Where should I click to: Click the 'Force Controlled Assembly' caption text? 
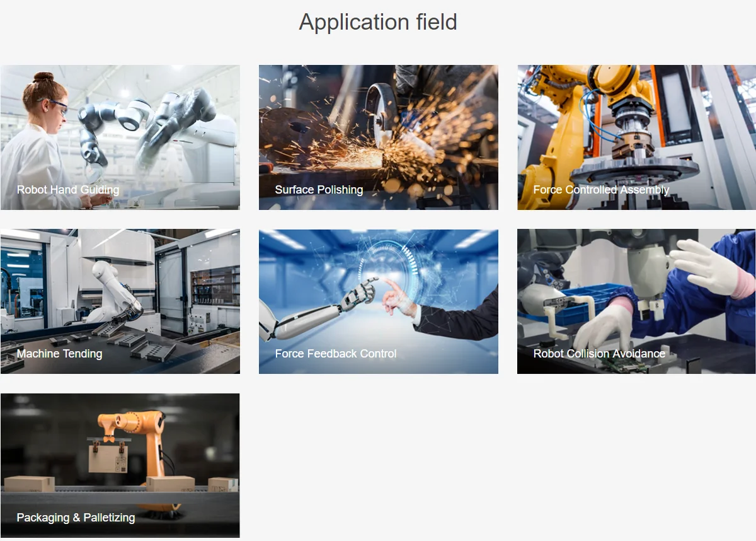click(x=601, y=190)
